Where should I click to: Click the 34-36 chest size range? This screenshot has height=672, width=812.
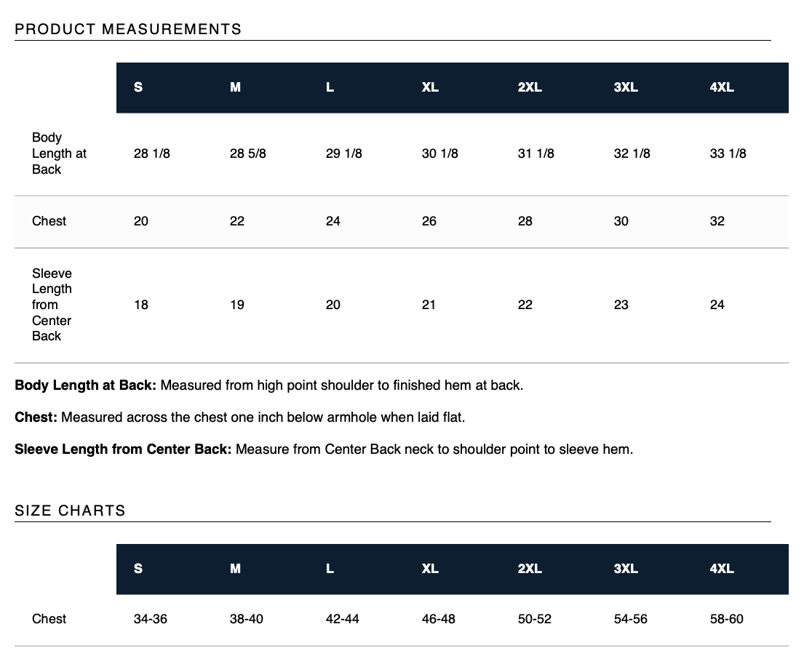pyautogui.click(x=151, y=619)
